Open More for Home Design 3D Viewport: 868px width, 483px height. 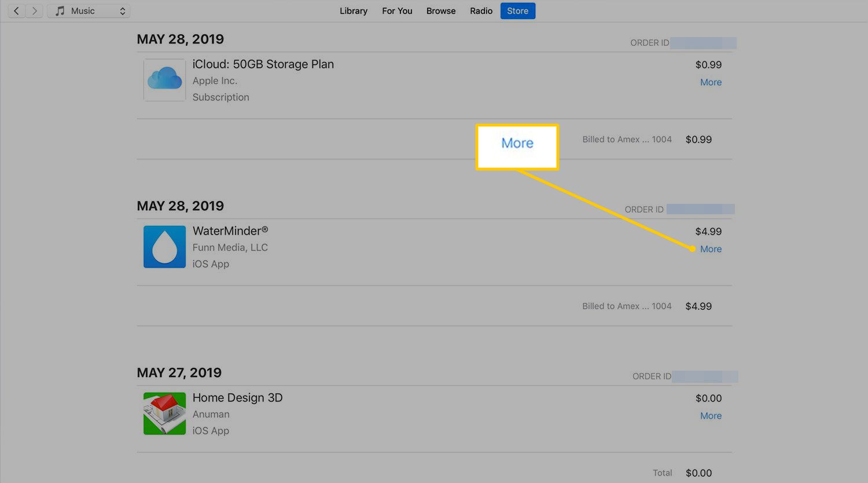click(711, 416)
